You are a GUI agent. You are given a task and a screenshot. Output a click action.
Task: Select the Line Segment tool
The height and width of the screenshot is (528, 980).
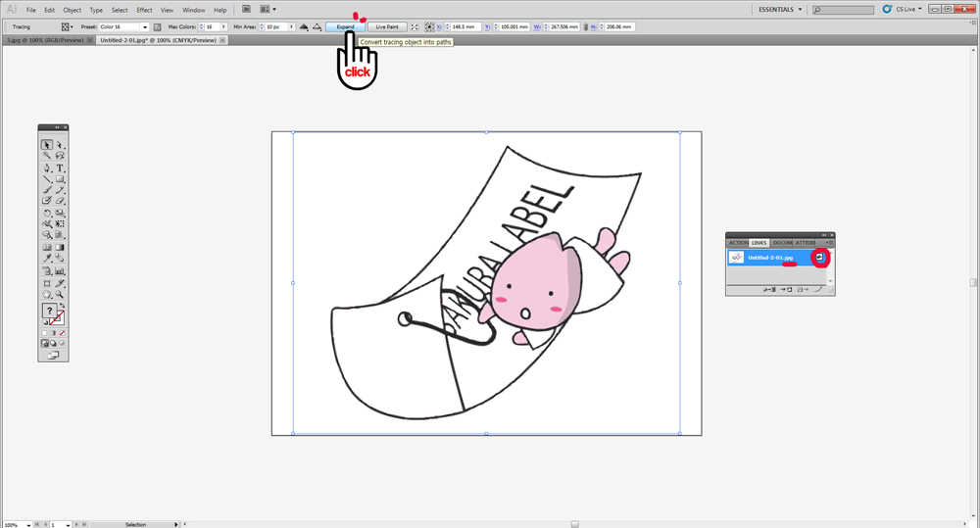point(47,179)
